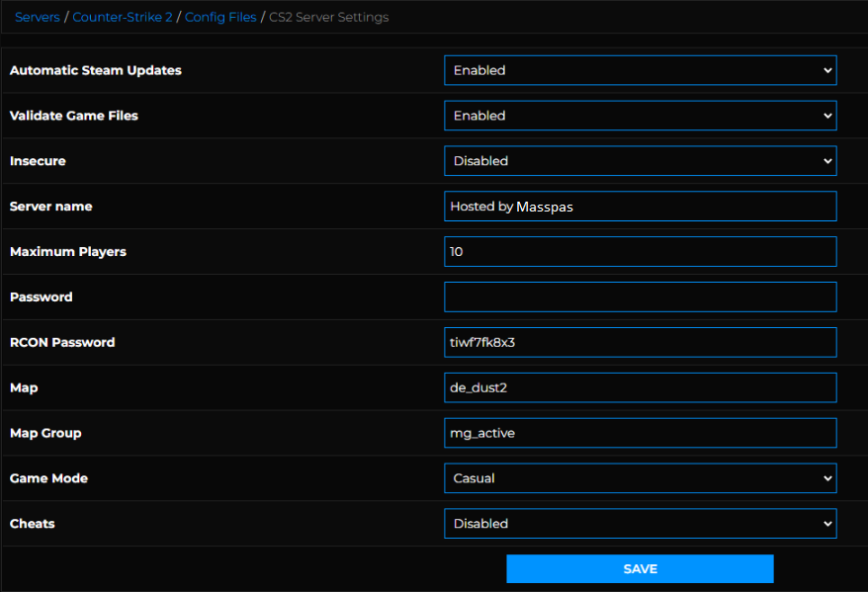Click the Automatic Steam Updates label
This screenshot has height=592, width=868.
click(95, 70)
